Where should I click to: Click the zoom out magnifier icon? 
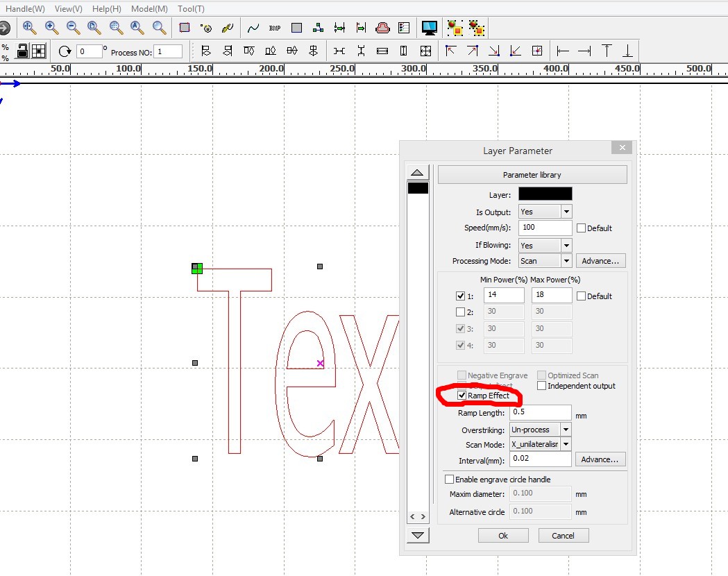point(73,28)
